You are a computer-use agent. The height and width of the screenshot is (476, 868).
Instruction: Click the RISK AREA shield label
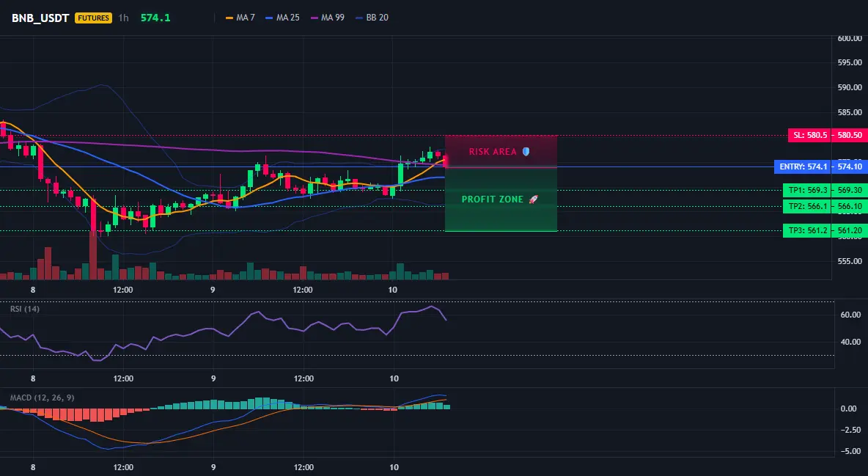[x=499, y=151]
